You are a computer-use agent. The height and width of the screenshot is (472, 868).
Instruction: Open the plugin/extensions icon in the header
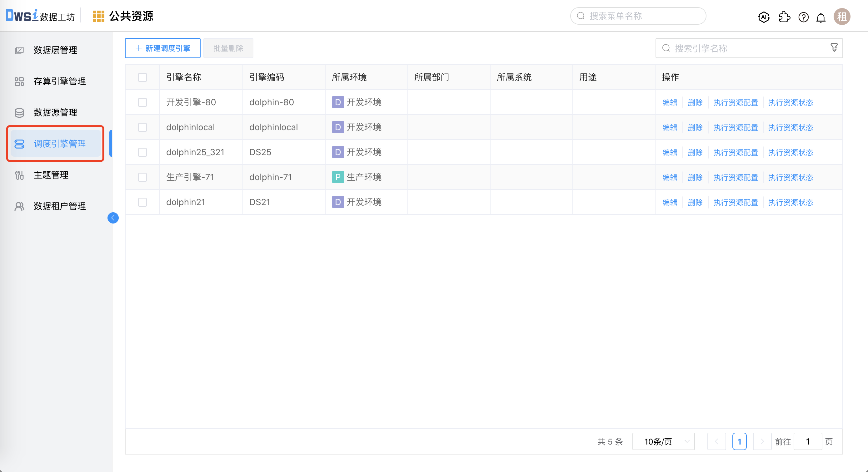tap(784, 17)
